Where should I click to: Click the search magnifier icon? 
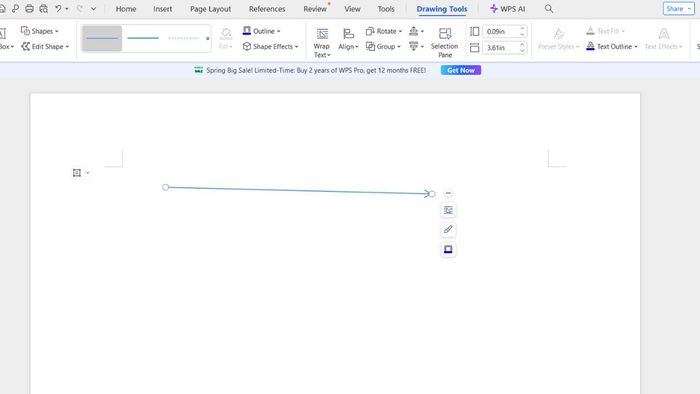point(549,8)
